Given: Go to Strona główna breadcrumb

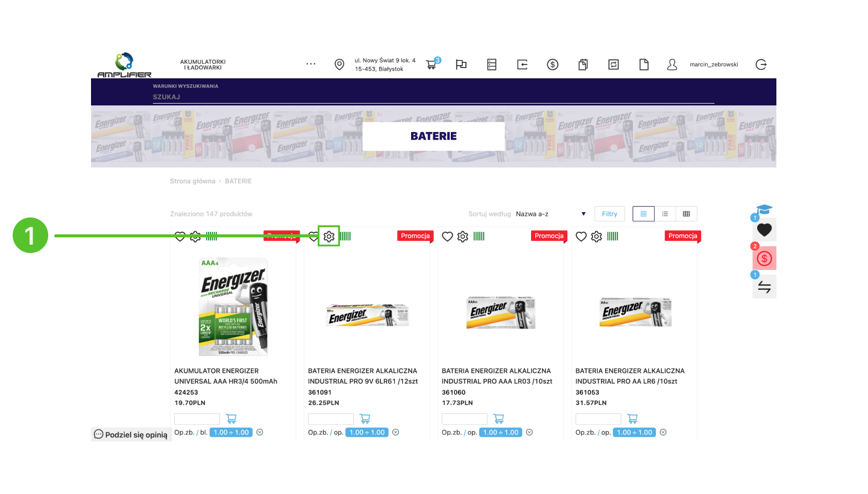Looking at the screenshot, I should click(192, 181).
